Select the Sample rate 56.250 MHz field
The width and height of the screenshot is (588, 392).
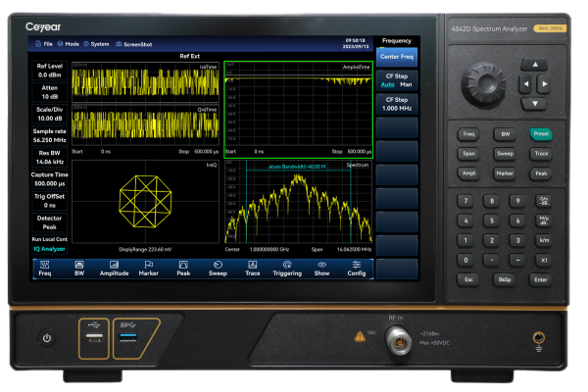(x=50, y=136)
